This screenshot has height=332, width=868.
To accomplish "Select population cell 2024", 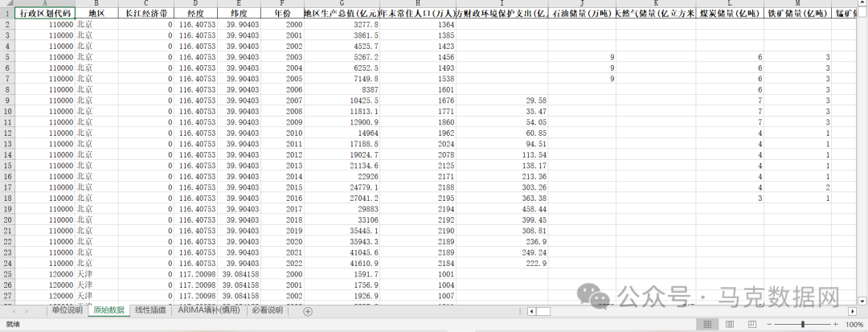I will pyautogui.click(x=418, y=144).
